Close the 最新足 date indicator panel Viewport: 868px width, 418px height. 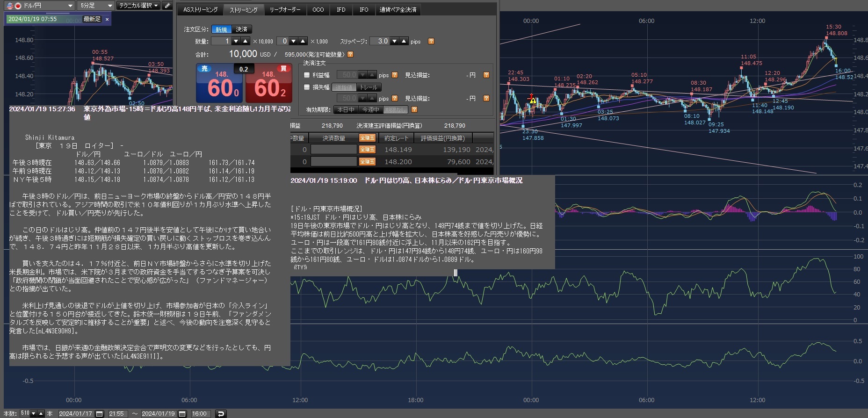[107, 19]
